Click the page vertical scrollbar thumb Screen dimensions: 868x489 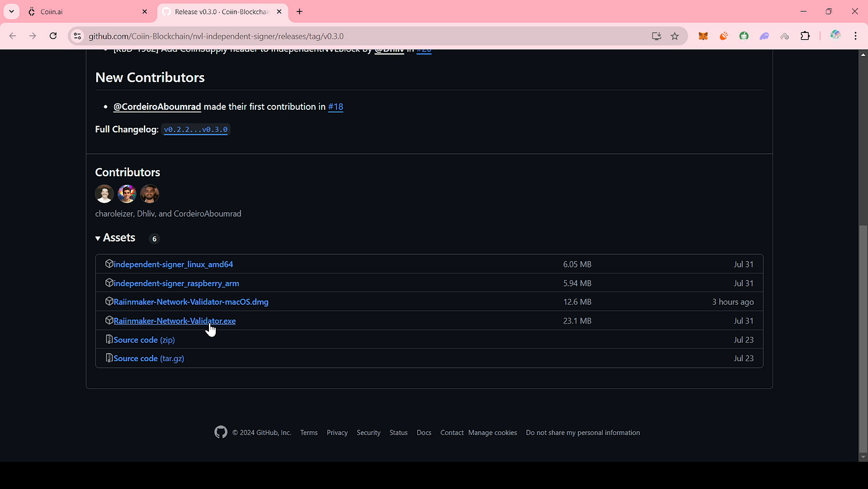863,338
